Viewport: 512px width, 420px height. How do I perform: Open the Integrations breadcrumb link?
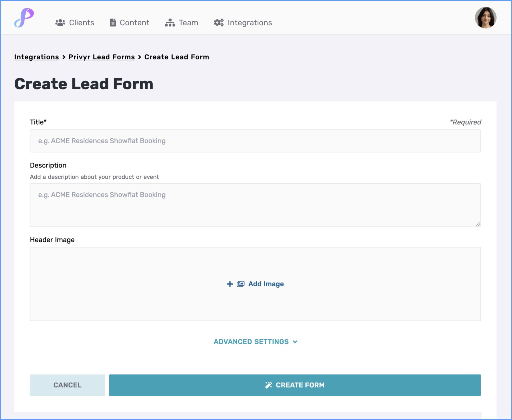point(37,57)
